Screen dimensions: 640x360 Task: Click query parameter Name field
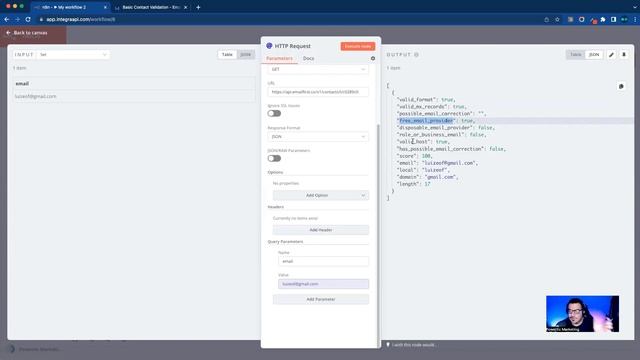tap(323, 261)
